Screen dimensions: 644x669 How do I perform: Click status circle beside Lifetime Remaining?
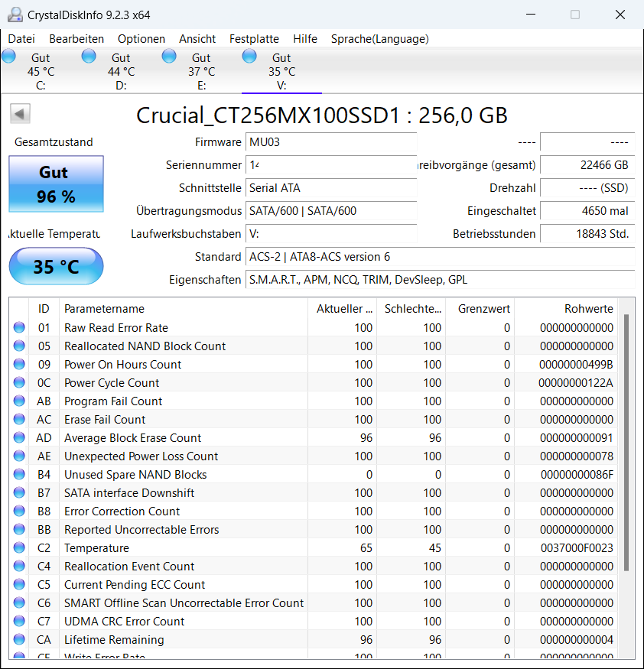(18, 639)
